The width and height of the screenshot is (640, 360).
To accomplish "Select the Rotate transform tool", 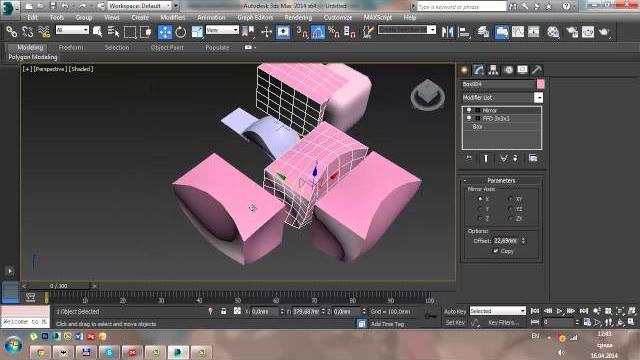I will pyautogui.click(x=180, y=32).
